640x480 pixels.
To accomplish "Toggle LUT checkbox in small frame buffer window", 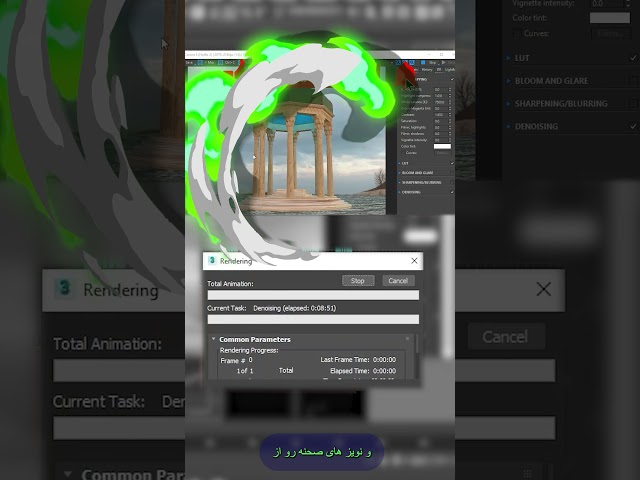I will click(452, 163).
